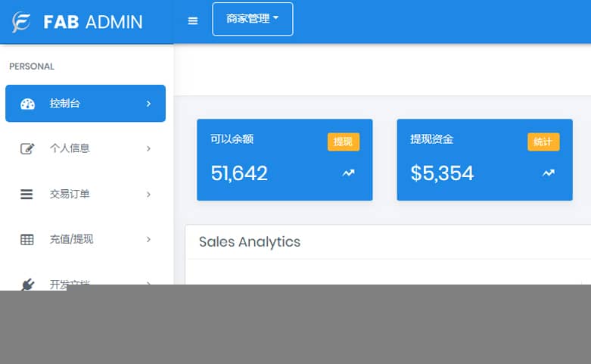591x364 pixels.
Task: Click the FAB Admin feather logo icon
Action: pos(21,22)
